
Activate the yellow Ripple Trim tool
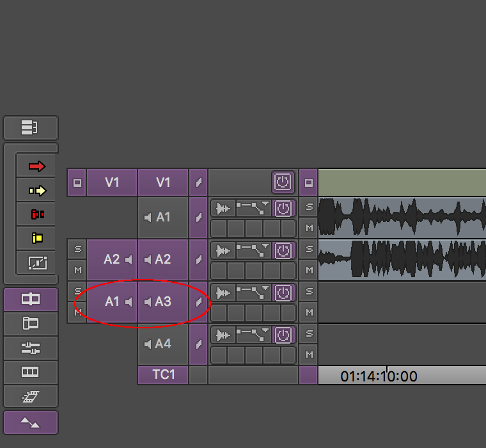tap(36, 238)
